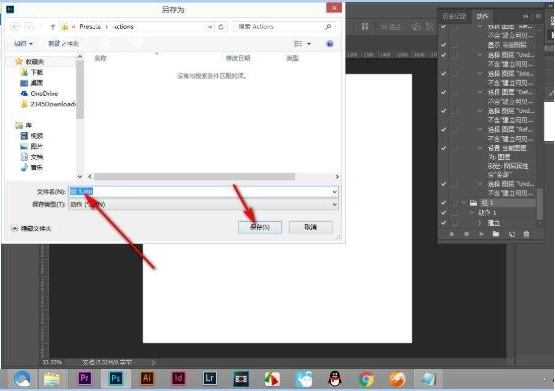
Task: Click Stop recording button in Actions panel
Action: (x=451, y=234)
